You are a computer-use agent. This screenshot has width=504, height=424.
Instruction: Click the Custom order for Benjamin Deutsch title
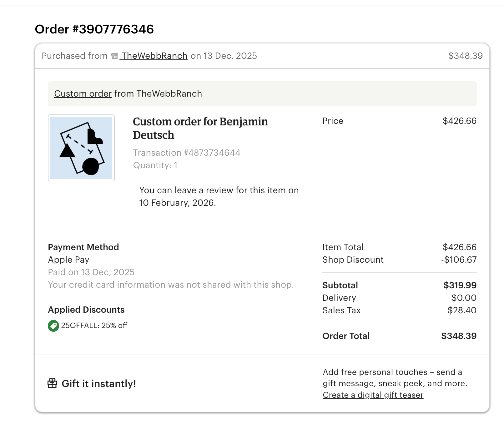click(200, 128)
